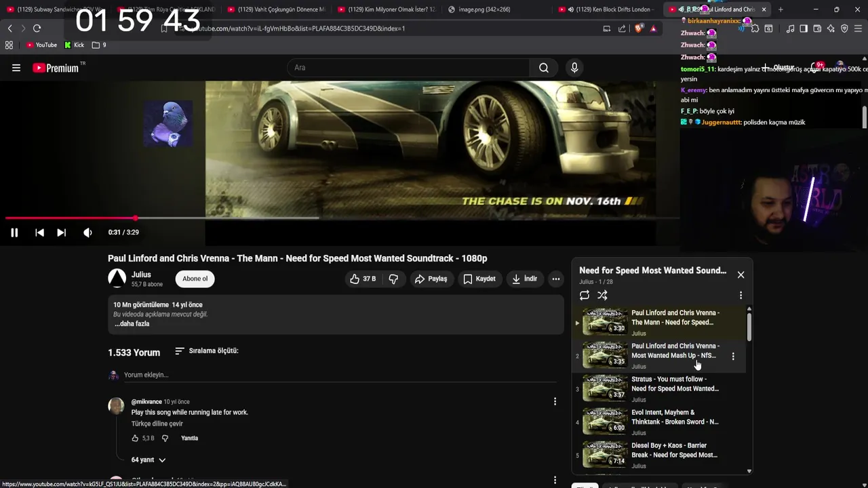The width and height of the screenshot is (868, 488).
Task: Click the YouTube search box Ara
Action: click(408, 68)
